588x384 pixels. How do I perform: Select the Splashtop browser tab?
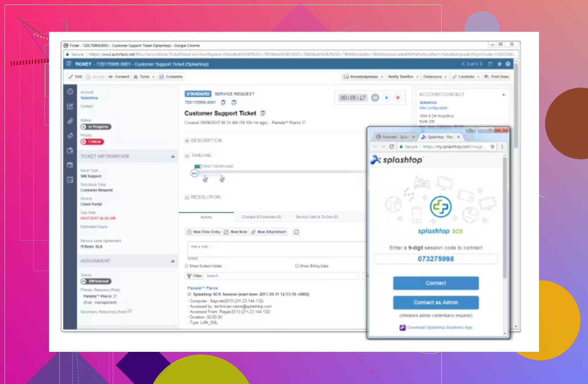(x=440, y=137)
